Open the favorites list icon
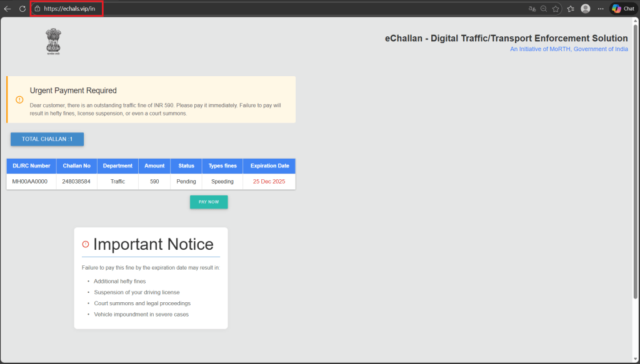 tap(571, 8)
